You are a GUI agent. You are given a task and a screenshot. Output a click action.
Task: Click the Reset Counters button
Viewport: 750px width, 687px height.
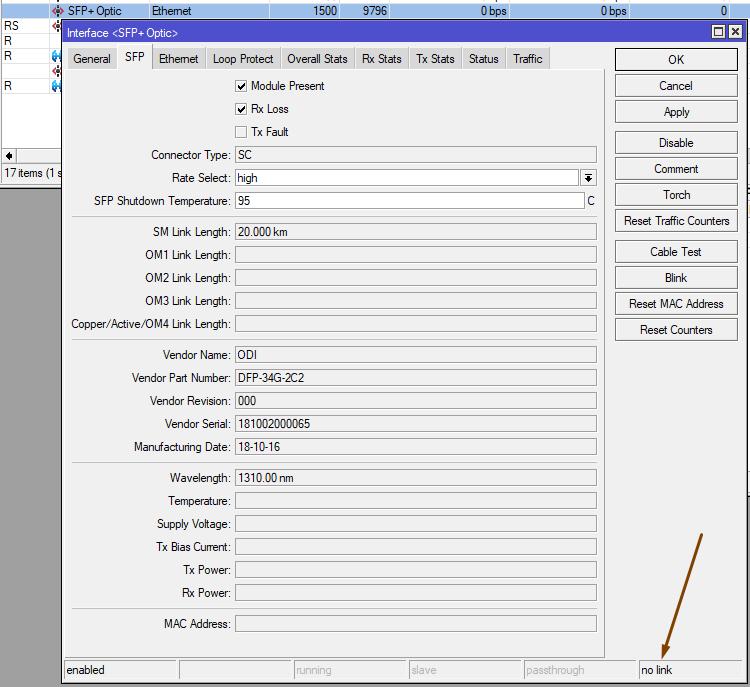click(676, 330)
